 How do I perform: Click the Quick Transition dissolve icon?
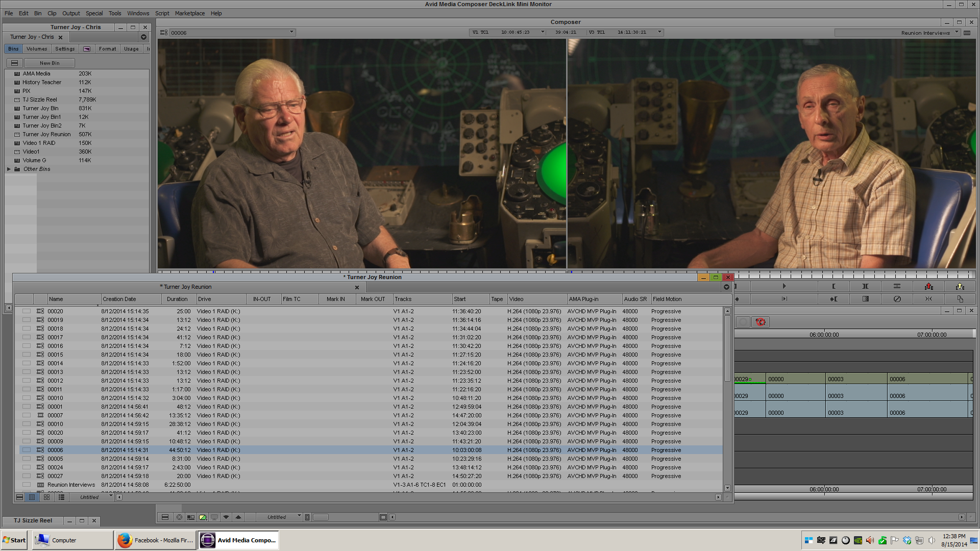point(866,299)
